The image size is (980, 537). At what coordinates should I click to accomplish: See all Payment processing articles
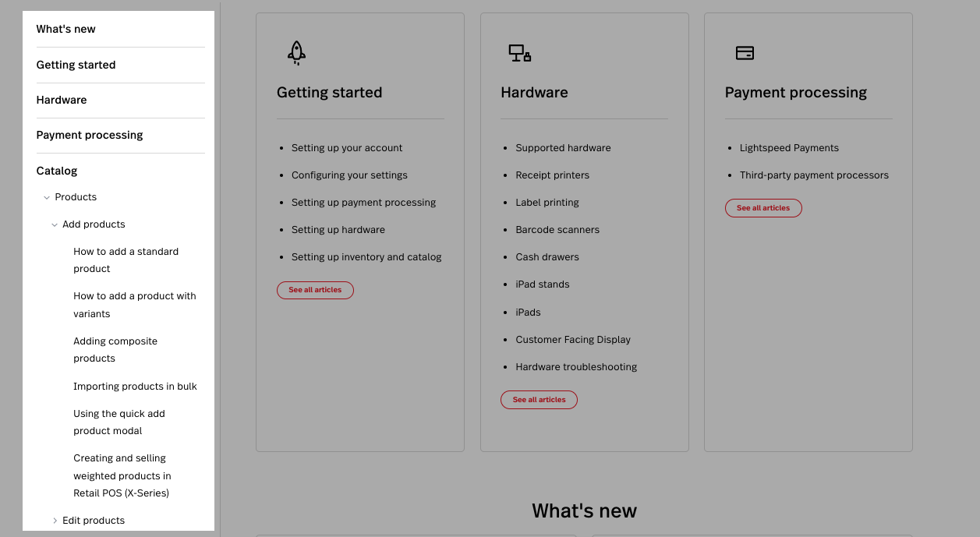[x=763, y=209]
